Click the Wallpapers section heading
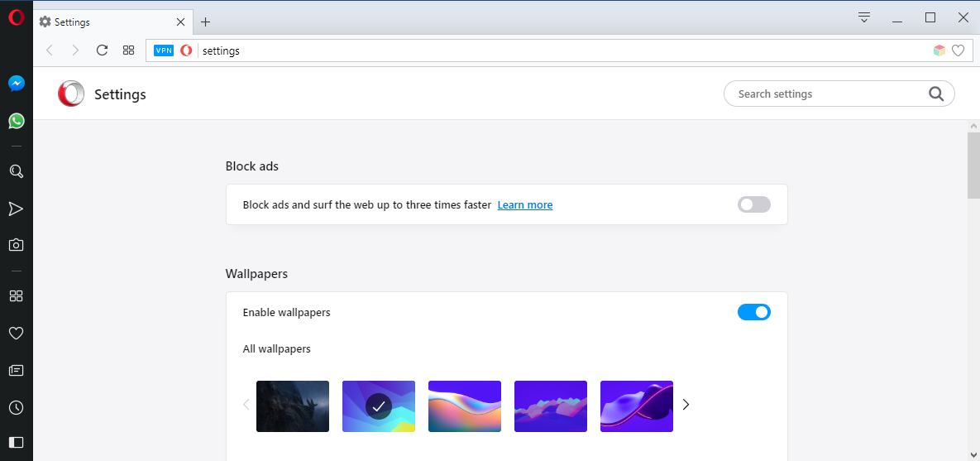980x461 pixels. 256,274
